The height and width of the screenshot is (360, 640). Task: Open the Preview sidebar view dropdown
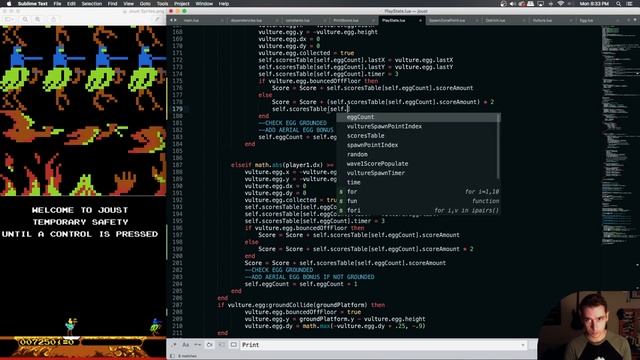pos(9,19)
